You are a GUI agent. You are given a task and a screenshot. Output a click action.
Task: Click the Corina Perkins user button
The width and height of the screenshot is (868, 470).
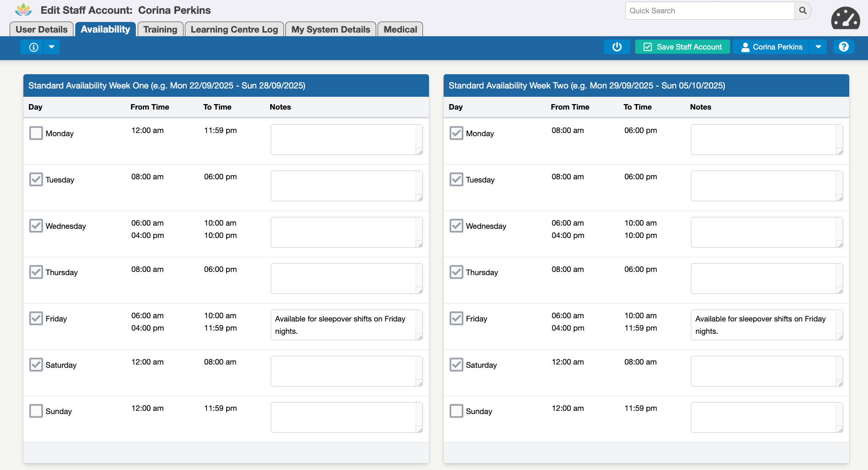point(771,47)
